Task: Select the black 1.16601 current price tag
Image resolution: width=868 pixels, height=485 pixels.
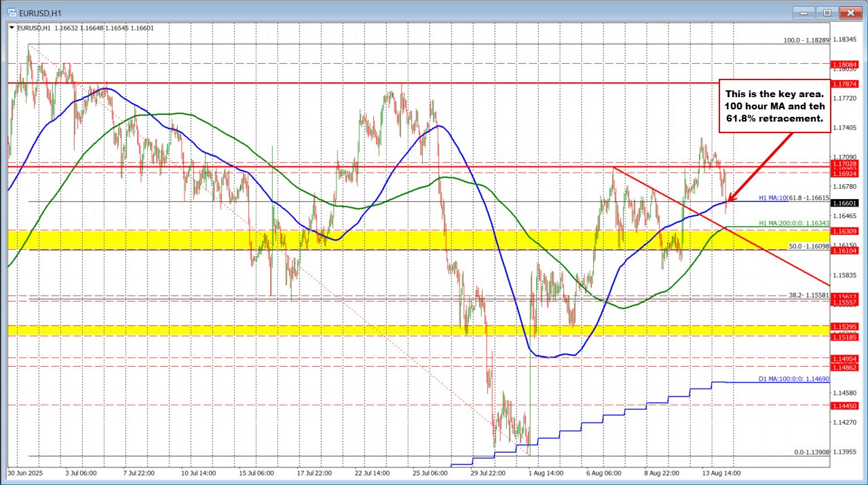Action: point(844,202)
